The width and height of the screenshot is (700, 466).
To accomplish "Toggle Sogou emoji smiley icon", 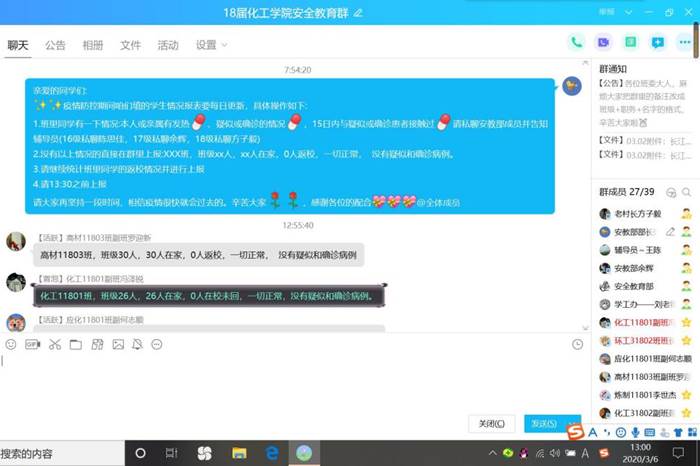I will (x=621, y=432).
